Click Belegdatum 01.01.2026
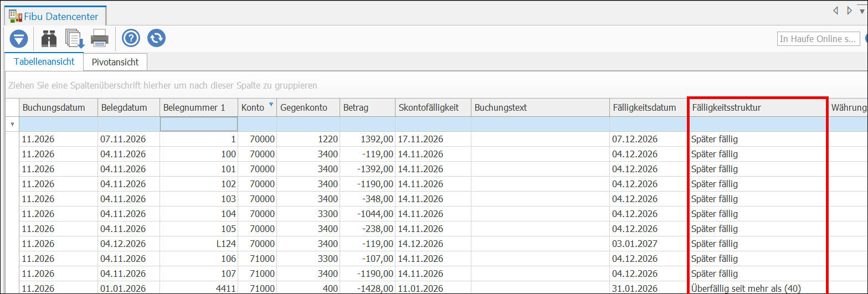Screen dimensions: 868x294 129,288
